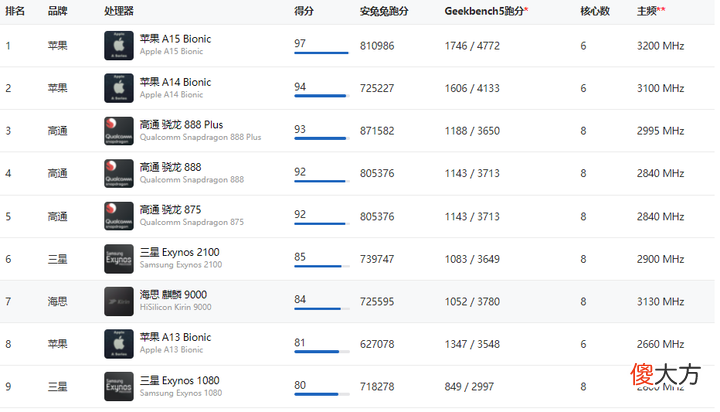Click the 苹果 brand in A15 Bionic row
Image resolution: width=720 pixels, height=412 pixels.
point(57,46)
